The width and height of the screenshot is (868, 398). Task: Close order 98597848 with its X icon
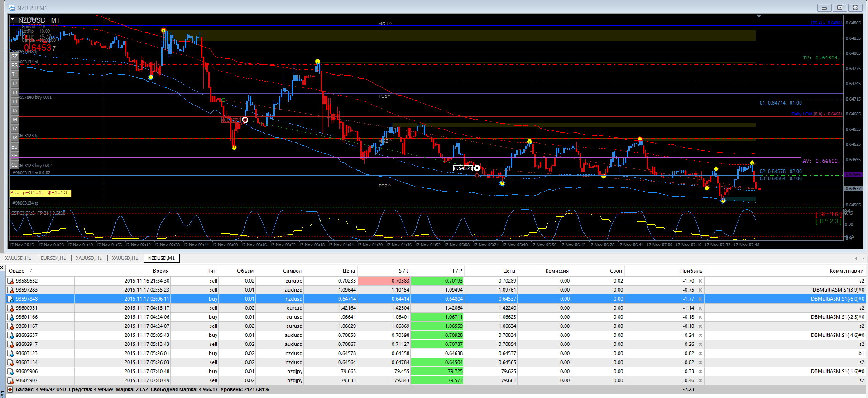[700, 299]
